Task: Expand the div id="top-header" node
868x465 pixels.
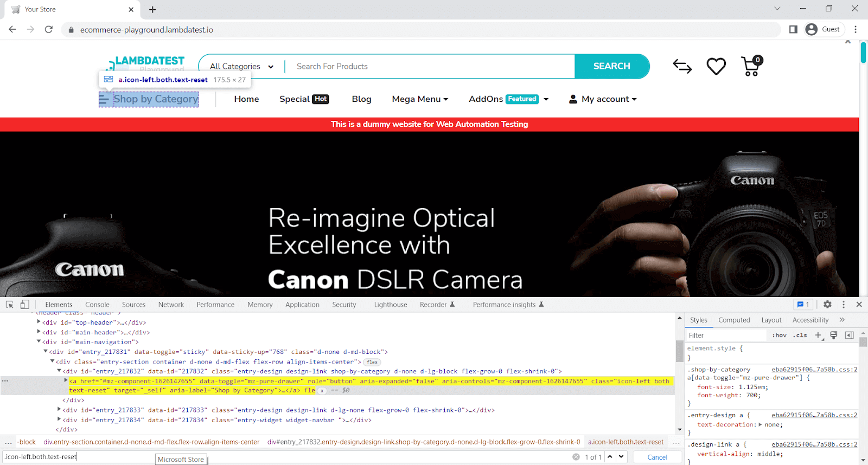Action: click(39, 322)
